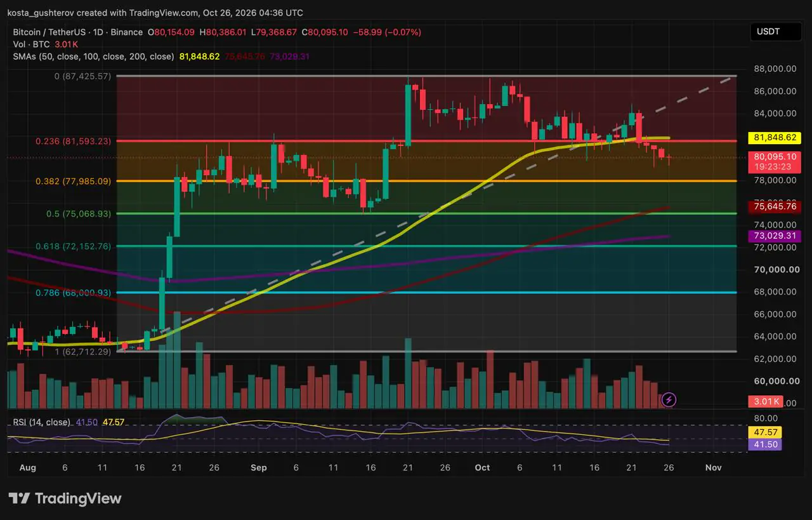Click the 75,645.76 SMA price label
812x520 pixels.
(x=775, y=206)
